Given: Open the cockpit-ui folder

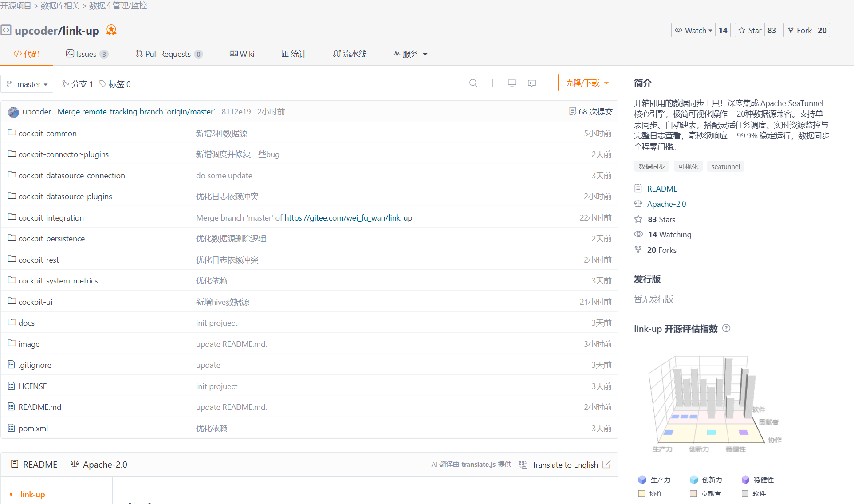Looking at the screenshot, I should [x=35, y=302].
